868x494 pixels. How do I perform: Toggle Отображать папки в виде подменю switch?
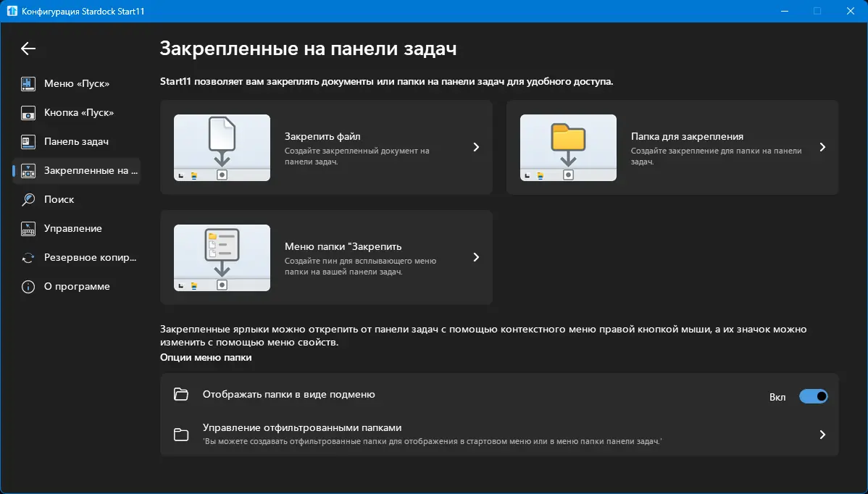pyautogui.click(x=813, y=397)
